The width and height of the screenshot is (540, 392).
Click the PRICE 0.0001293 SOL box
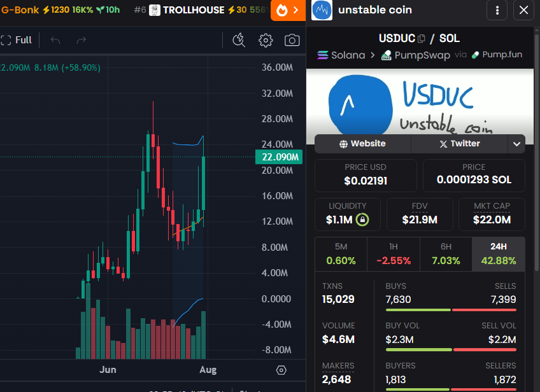click(474, 176)
